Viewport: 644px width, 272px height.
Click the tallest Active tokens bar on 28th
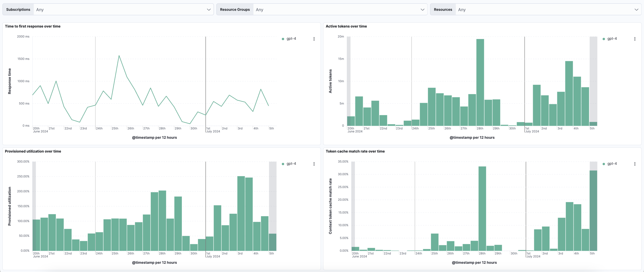click(480, 82)
